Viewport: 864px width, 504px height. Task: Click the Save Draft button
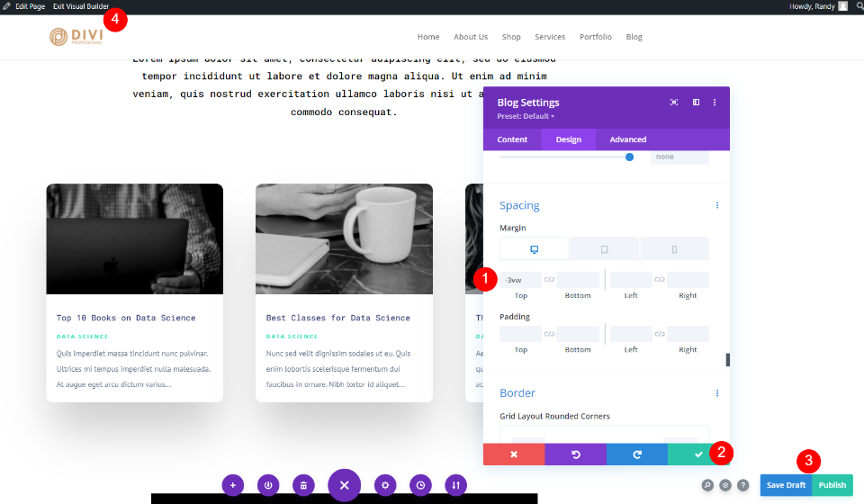[x=787, y=485]
